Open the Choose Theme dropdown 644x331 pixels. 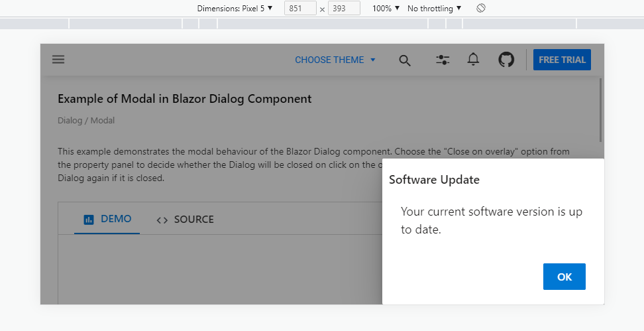335,60
